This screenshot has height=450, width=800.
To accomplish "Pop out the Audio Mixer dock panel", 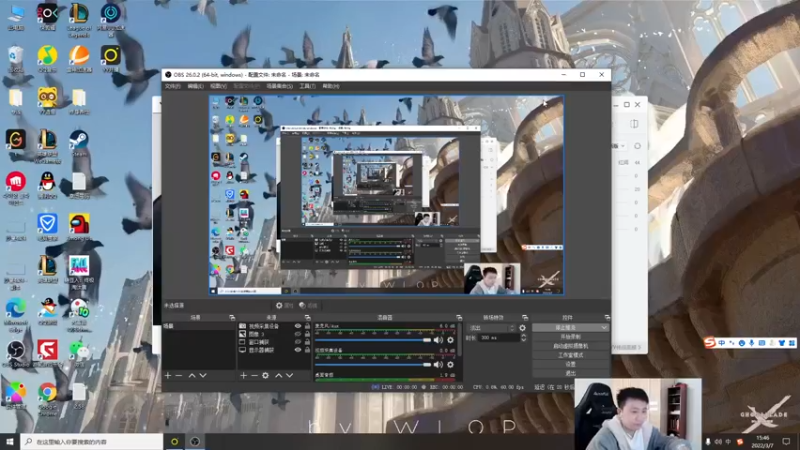I will pyautogui.click(x=459, y=317).
